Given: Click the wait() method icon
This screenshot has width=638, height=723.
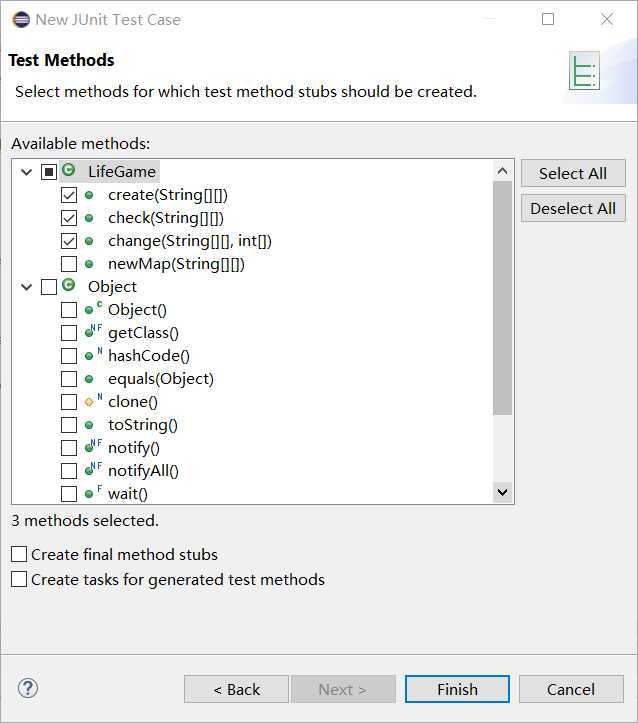Looking at the screenshot, I should coord(90,494).
